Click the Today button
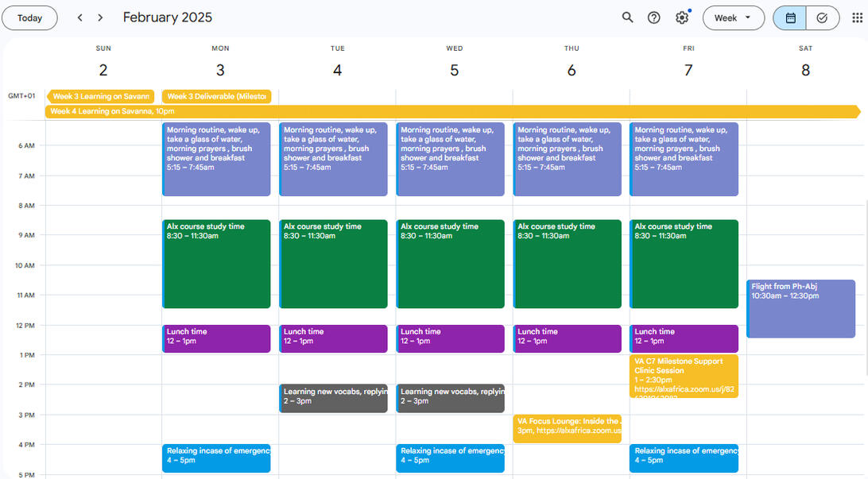868x479 pixels. tap(29, 17)
